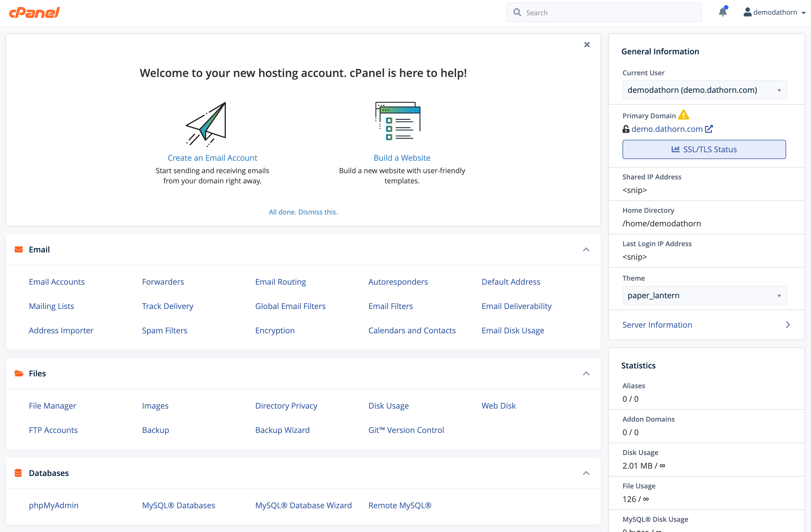Open Autoresponders
811x532 pixels.
[x=398, y=282]
